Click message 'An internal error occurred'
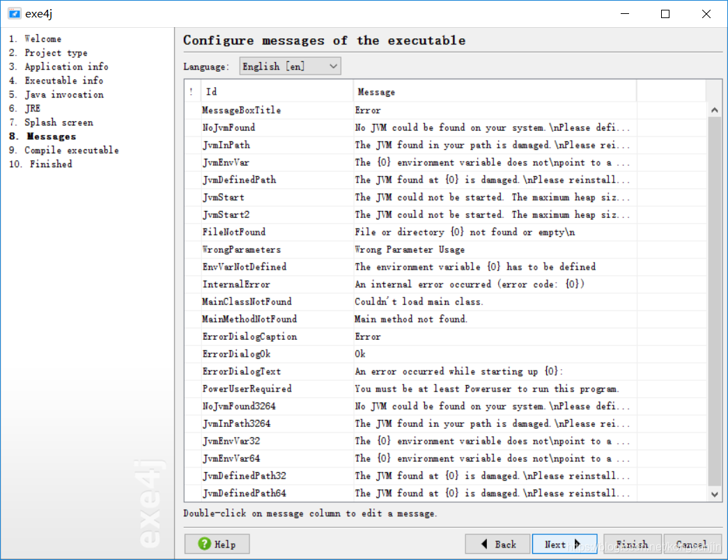 pos(470,285)
